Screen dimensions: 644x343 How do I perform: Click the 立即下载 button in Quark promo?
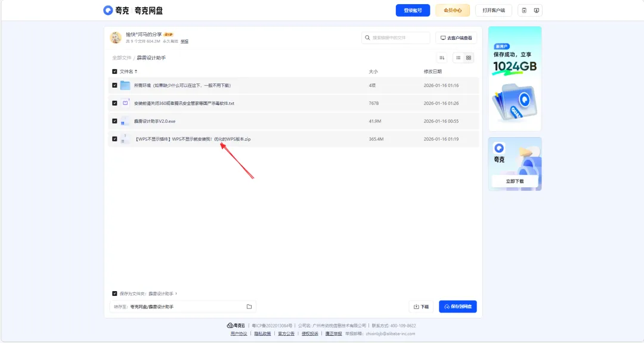[515, 181]
